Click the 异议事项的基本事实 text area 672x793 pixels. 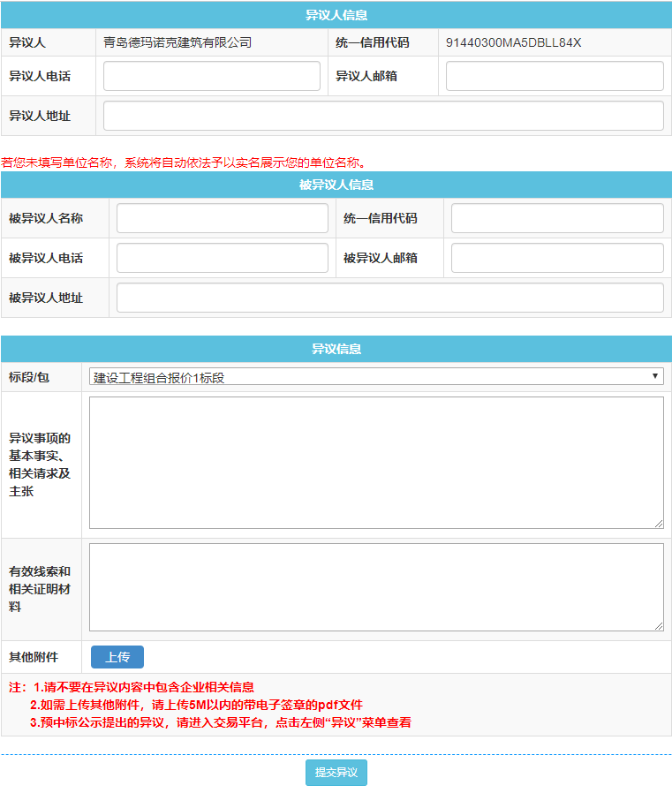(376, 462)
